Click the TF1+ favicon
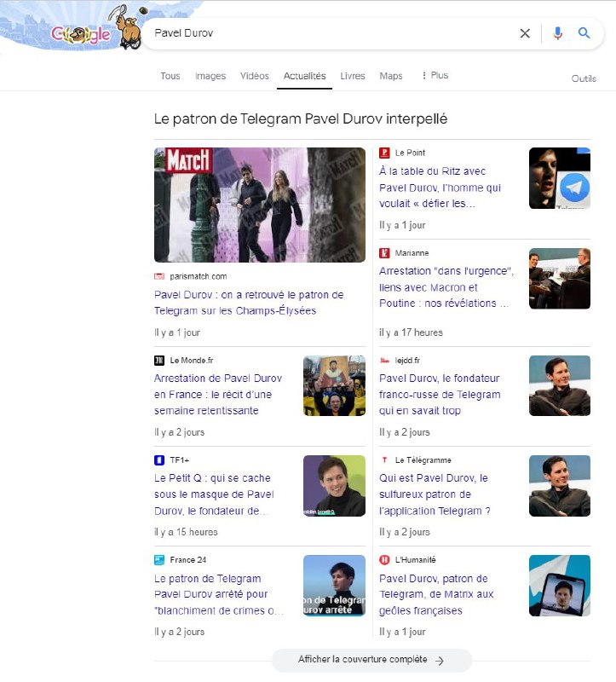 [159, 459]
